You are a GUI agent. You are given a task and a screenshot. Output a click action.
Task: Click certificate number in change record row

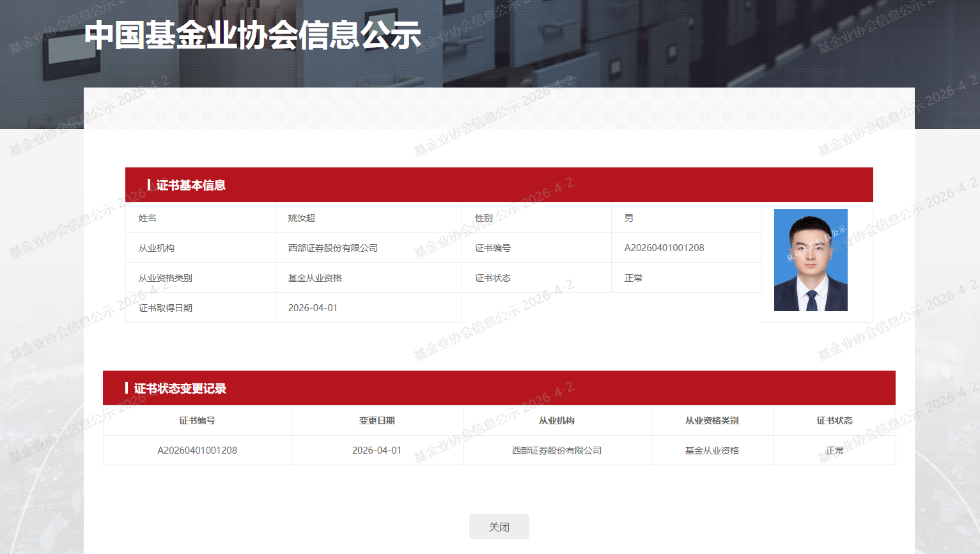click(x=197, y=450)
